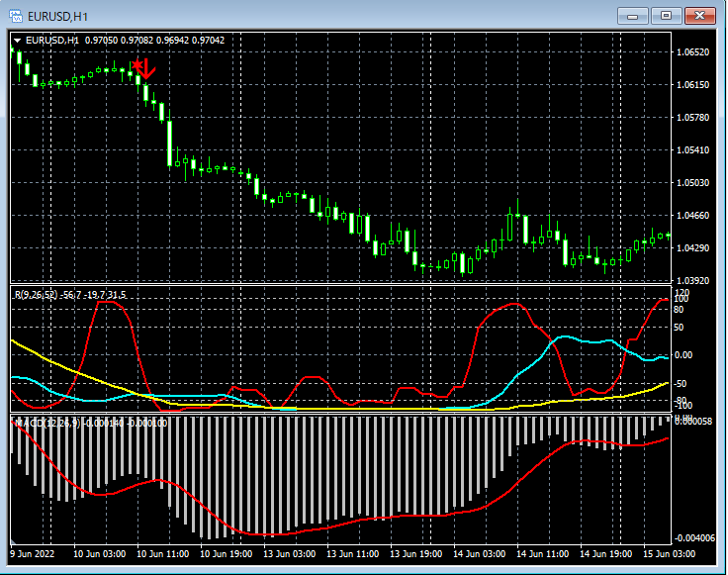The image size is (728, 575).
Task: Click price level 1.04660 on the scale
Action: point(693,215)
